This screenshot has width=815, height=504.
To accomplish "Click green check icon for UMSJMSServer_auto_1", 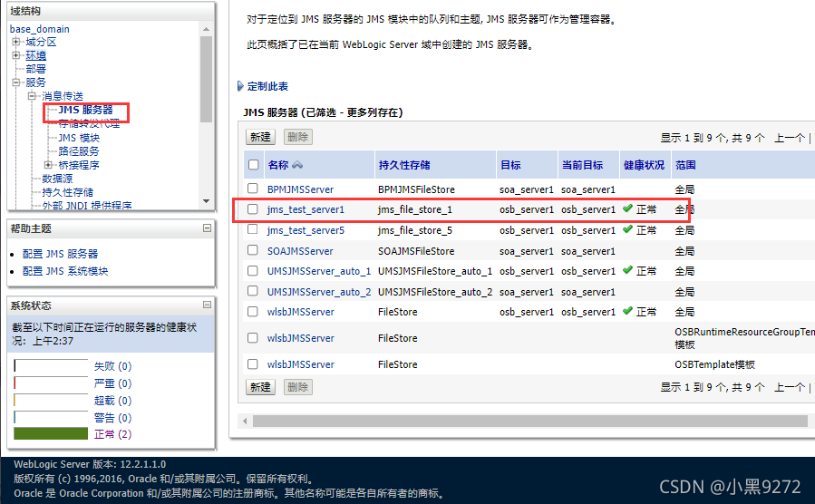I will click(x=627, y=269).
